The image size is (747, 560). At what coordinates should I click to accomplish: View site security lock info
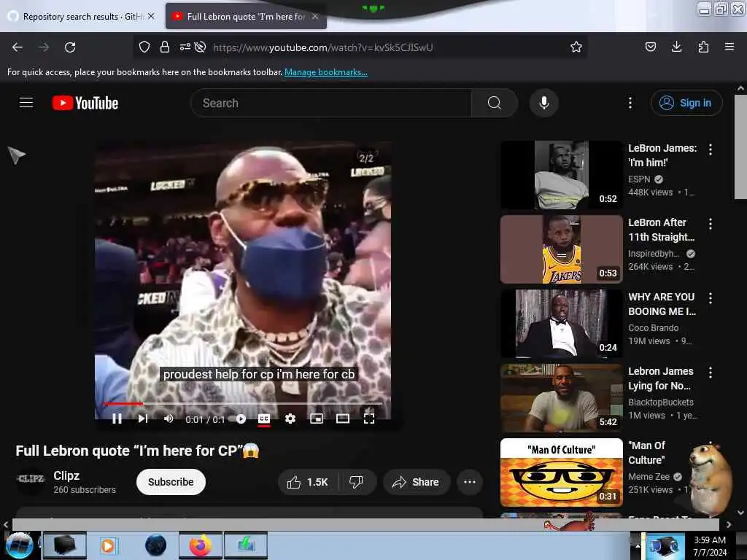(165, 47)
